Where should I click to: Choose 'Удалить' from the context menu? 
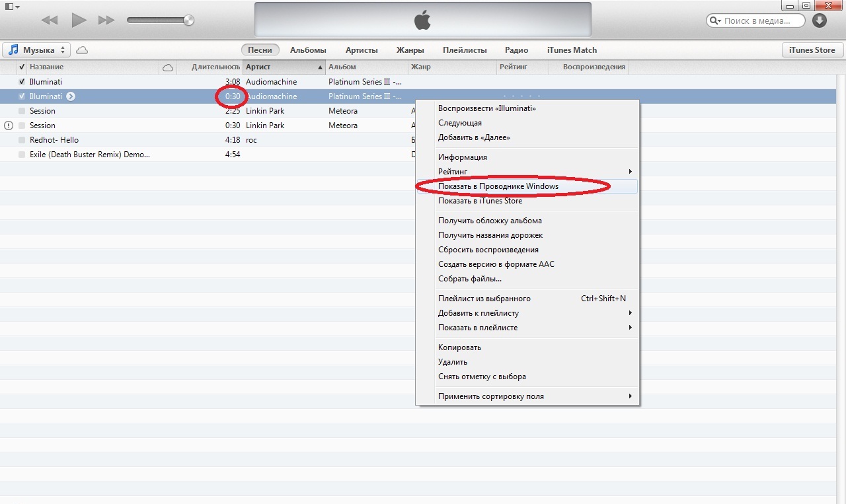pos(527,362)
